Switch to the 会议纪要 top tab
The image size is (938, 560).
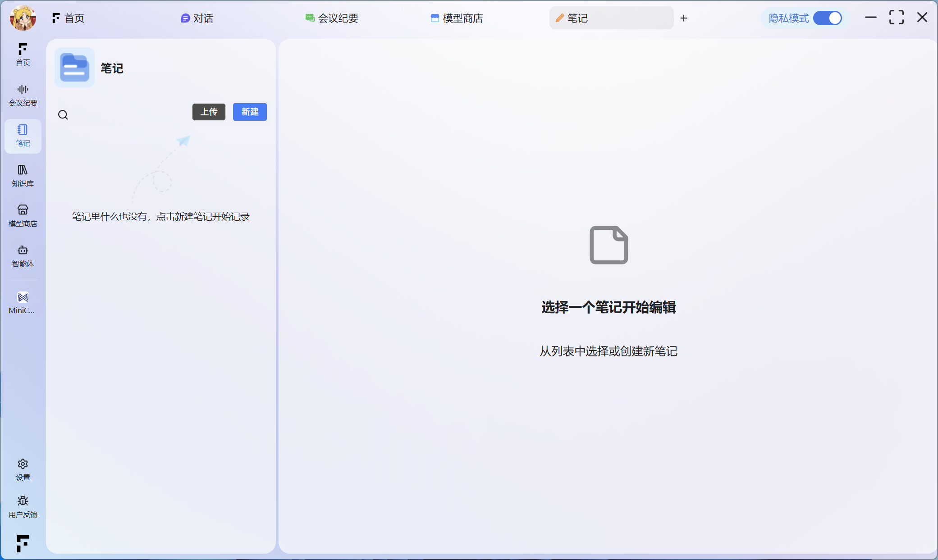pos(332,18)
